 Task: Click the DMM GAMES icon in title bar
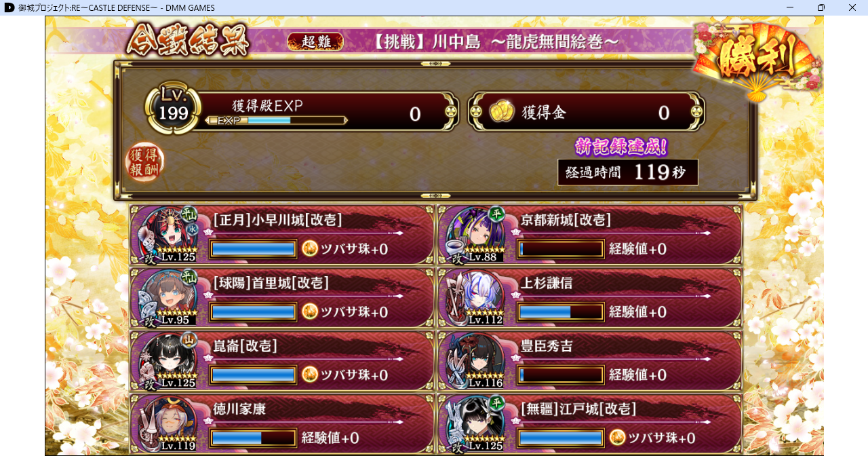[x=9, y=7]
